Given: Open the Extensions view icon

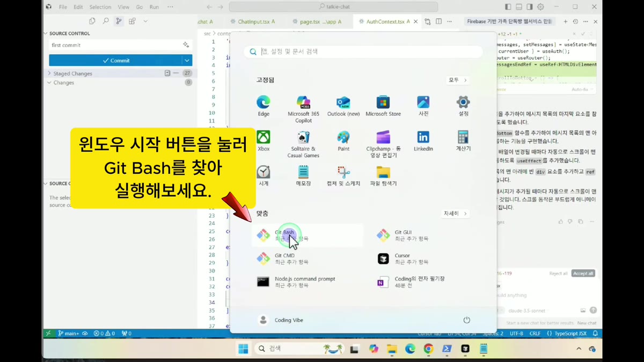Looking at the screenshot, I should pyautogui.click(x=132, y=21).
